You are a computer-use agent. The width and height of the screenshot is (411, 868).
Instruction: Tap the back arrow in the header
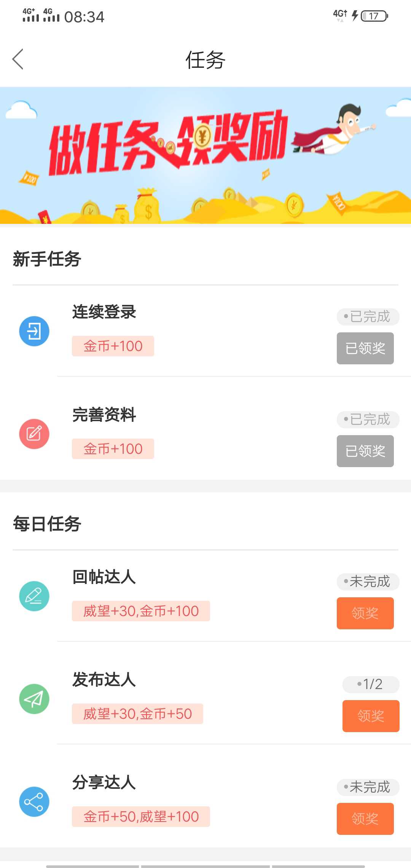click(18, 59)
